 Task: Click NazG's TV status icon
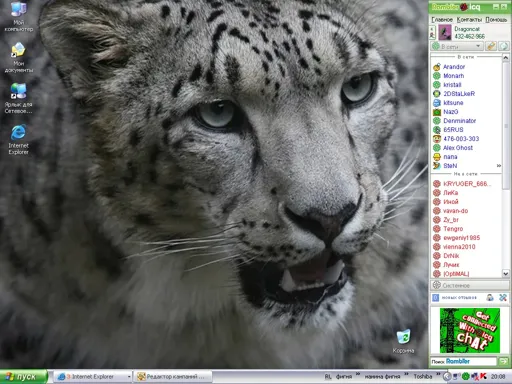click(x=437, y=112)
